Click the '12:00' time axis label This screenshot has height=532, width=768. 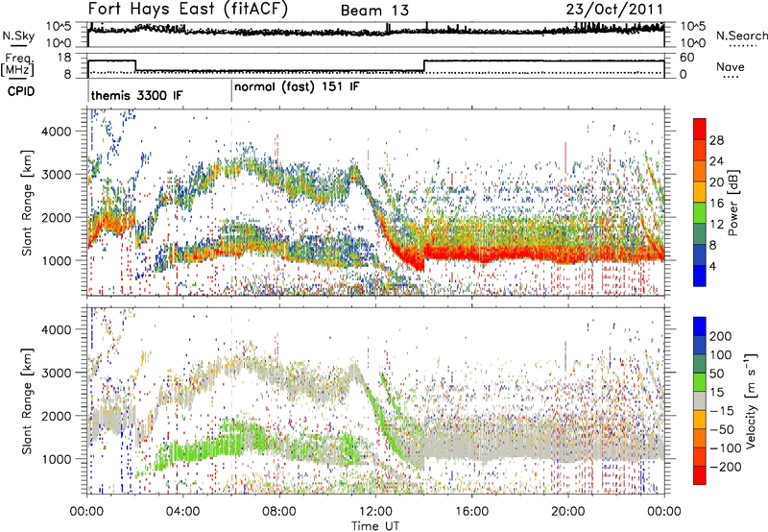374,512
